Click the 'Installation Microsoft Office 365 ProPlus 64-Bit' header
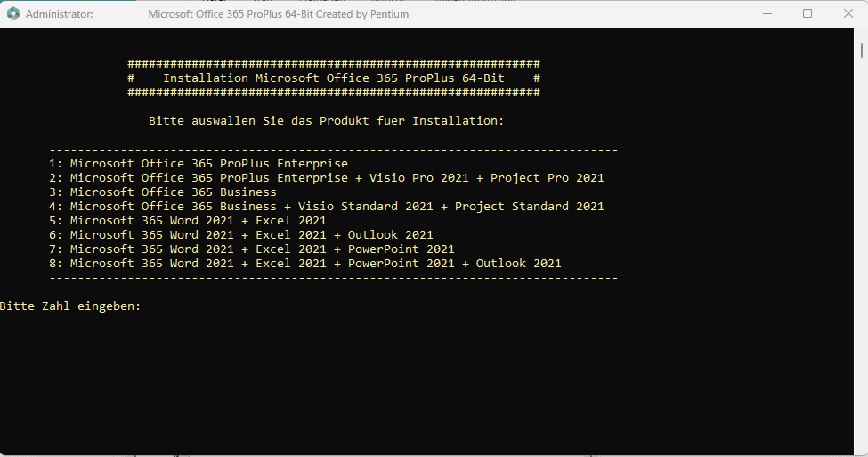This screenshot has width=868, height=457. point(334,78)
